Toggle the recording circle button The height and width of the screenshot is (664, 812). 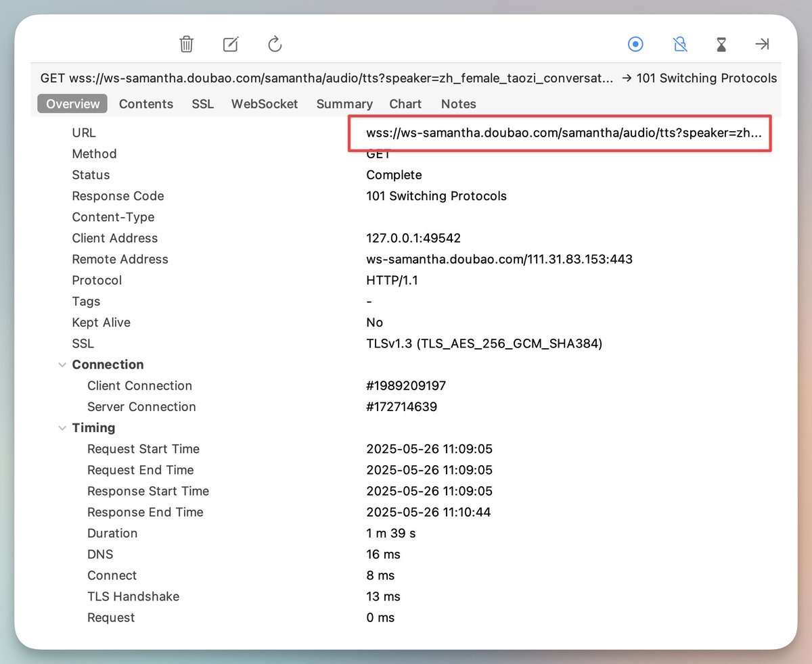click(x=635, y=45)
